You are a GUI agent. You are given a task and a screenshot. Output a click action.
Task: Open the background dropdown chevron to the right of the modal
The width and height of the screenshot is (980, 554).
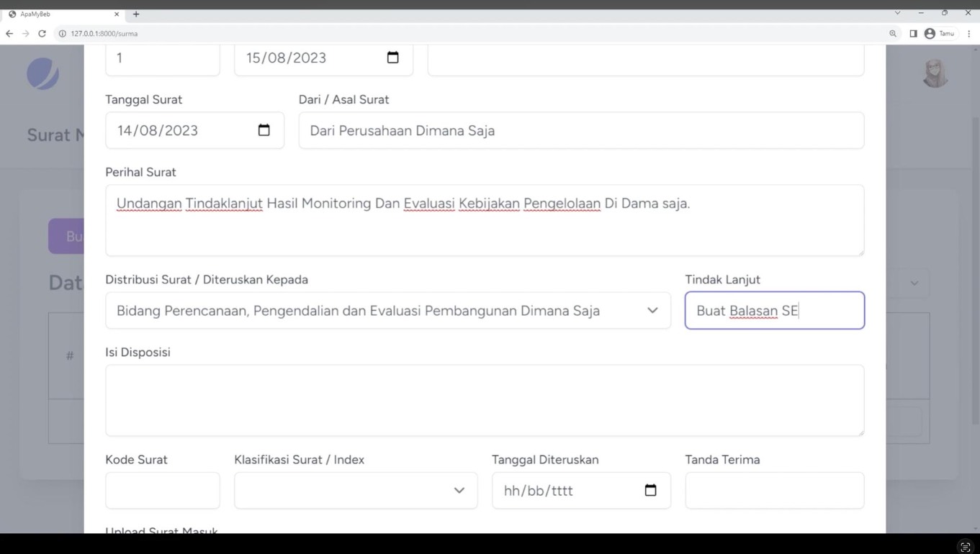[914, 283]
